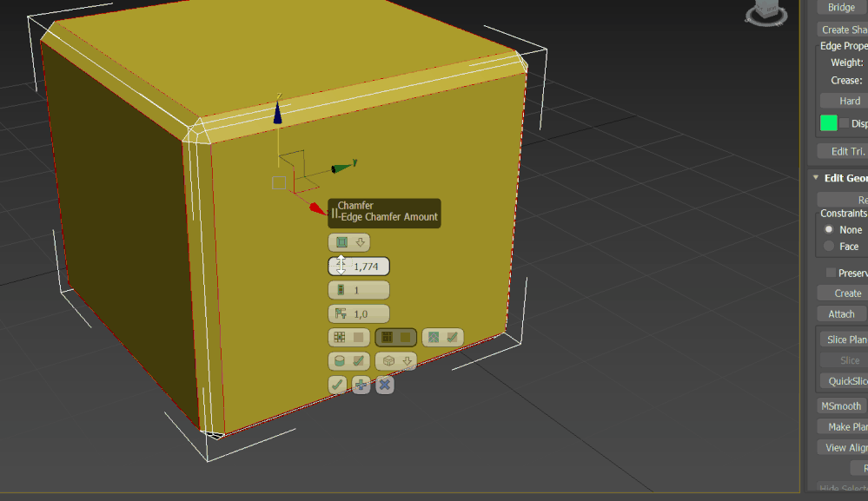Click the segments spinner icon beside 1
The width and height of the screenshot is (868, 501).
coord(341,290)
